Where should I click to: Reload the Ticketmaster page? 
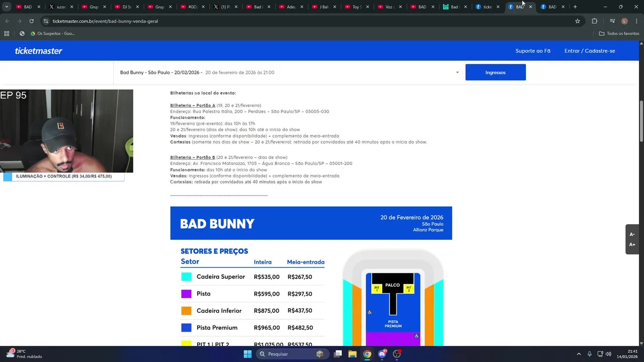pyautogui.click(x=31, y=21)
